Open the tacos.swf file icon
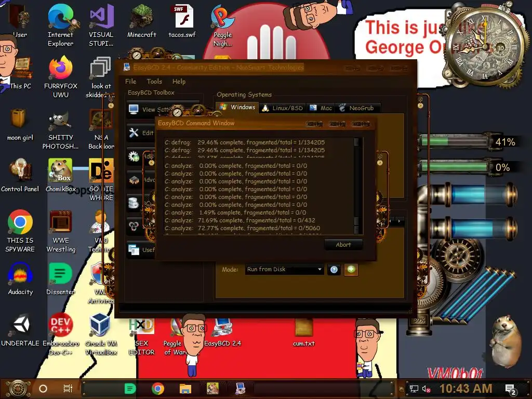 (182, 22)
